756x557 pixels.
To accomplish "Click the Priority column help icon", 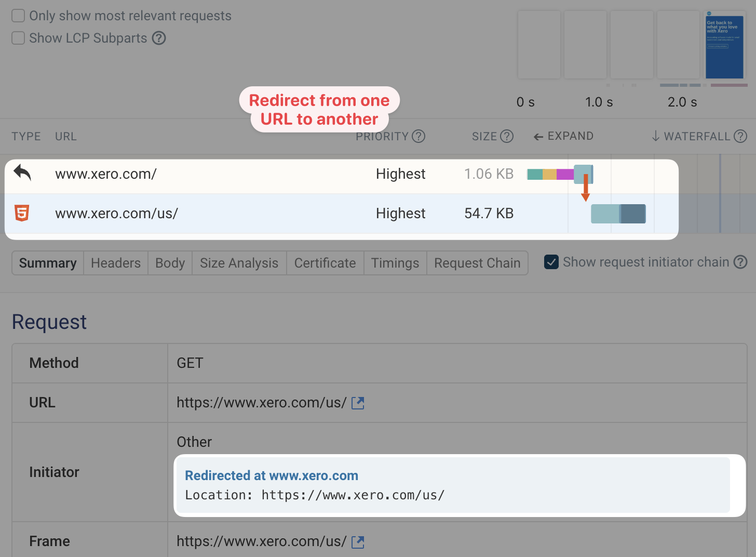I will [x=419, y=136].
